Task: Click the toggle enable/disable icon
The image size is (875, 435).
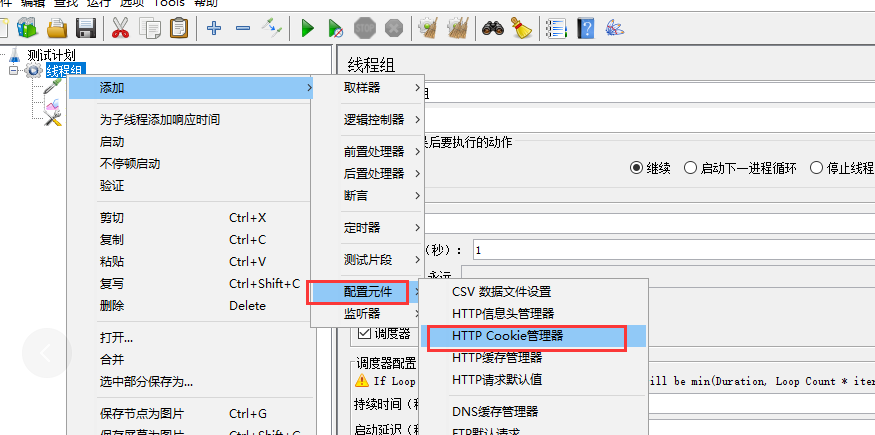Action: (x=272, y=27)
